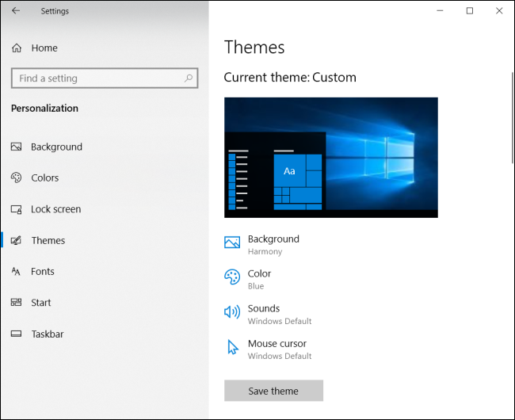Click the Start tiles icon in sidebar
Viewport: 515px width, 420px height.
tap(16, 303)
